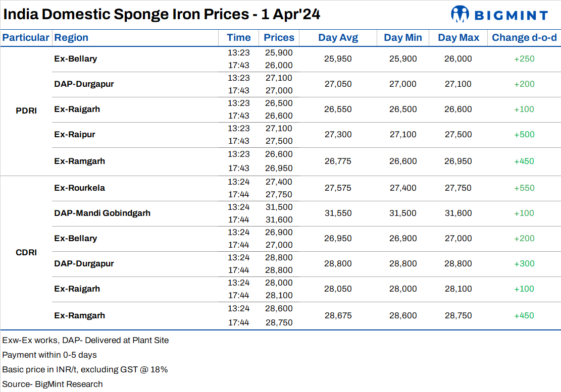561x392 pixels.
Task: Select the CDRI category cell
Action: coord(26,252)
